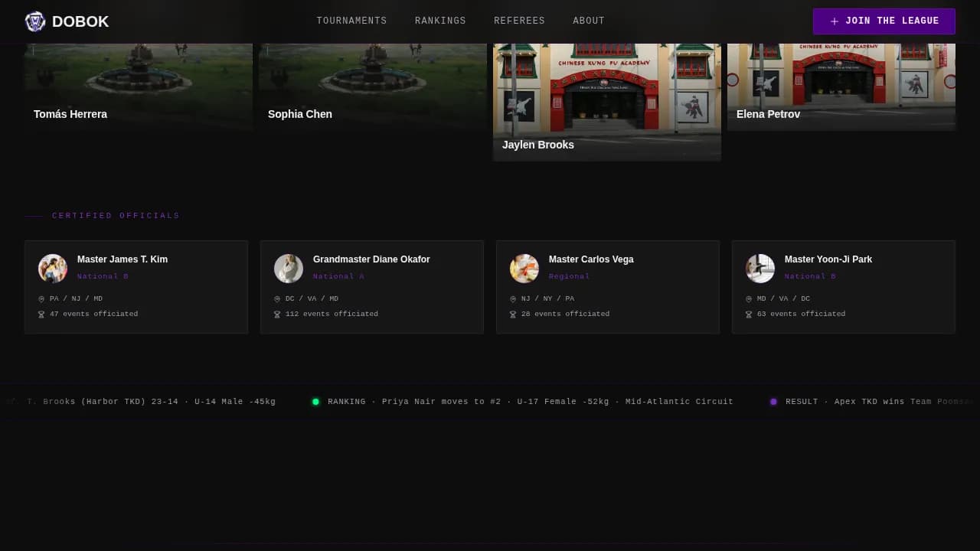The image size is (980, 551).
Task: Click the trophy icon beside 63 events officiated
Action: (x=749, y=315)
